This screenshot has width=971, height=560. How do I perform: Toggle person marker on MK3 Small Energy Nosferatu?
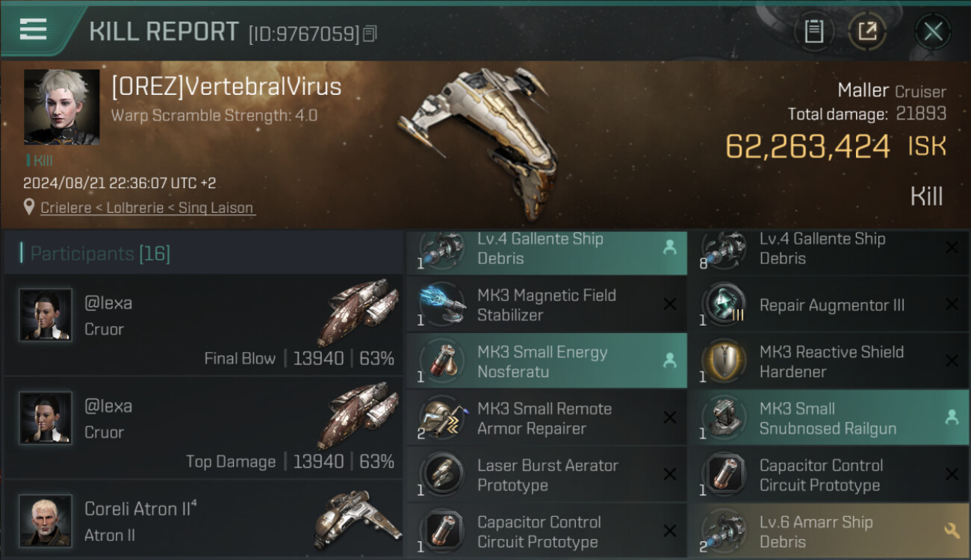(669, 361)
